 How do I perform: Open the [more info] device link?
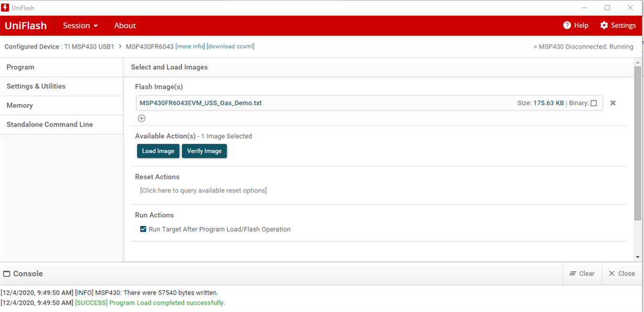coord(190,47)
